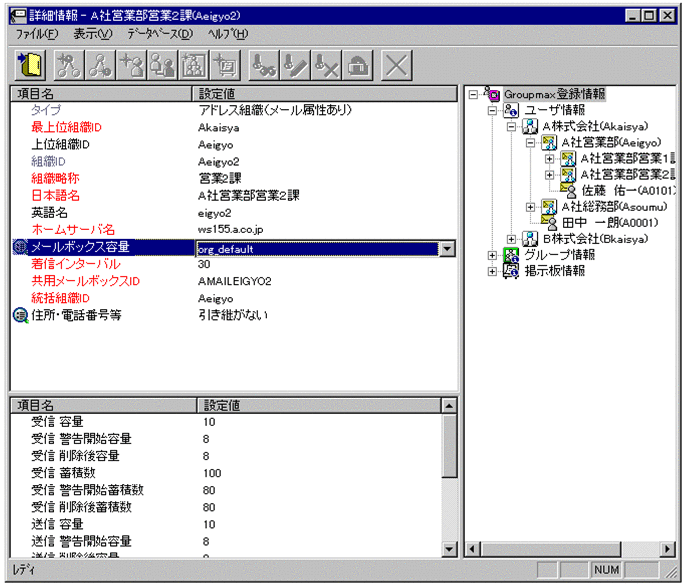The image size is (685, 587).
Task: Click the two linked users toolbar icon
Action: (163, 66)
